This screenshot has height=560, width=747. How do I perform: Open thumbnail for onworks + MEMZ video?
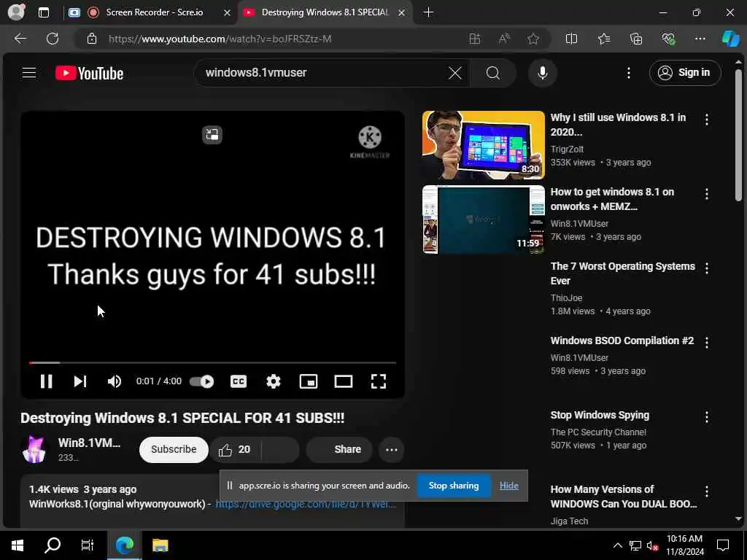coord(483,219)
